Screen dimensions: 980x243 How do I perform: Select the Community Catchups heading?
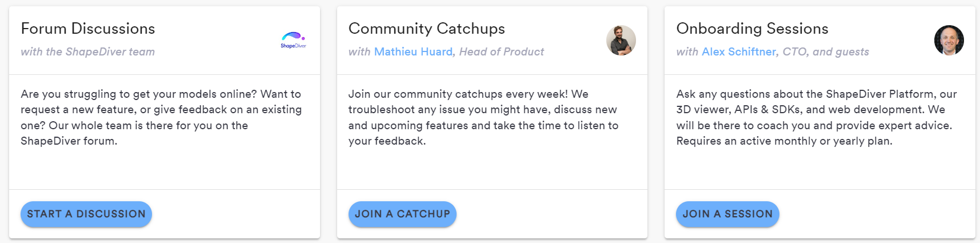pos(427,29)
